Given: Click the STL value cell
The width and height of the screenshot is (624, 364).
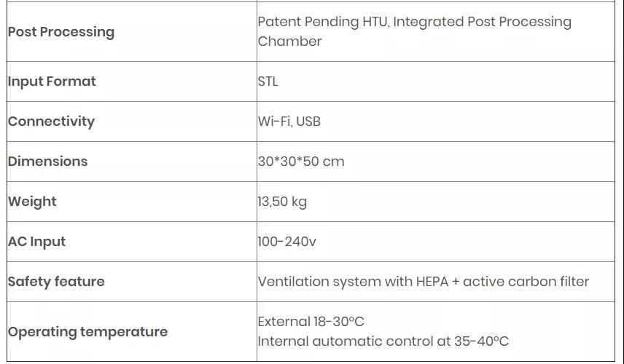Looking at the screenshot, I should tap(268, 82).
